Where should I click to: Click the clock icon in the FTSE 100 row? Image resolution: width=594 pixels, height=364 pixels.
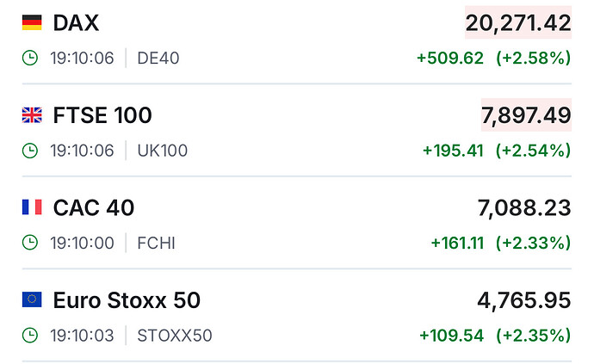pyautogui.click(x=30, y=151)
